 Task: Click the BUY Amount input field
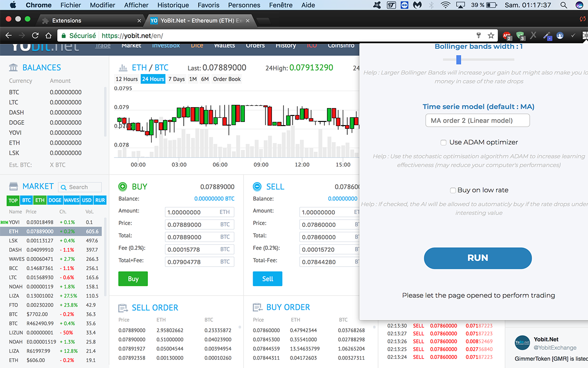coord(199,213)
